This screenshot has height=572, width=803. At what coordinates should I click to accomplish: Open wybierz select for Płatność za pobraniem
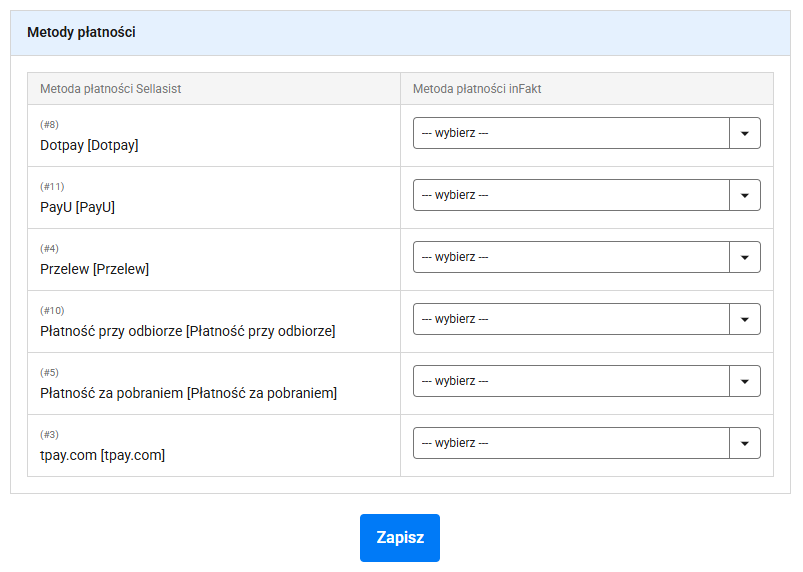click(586, 381)
